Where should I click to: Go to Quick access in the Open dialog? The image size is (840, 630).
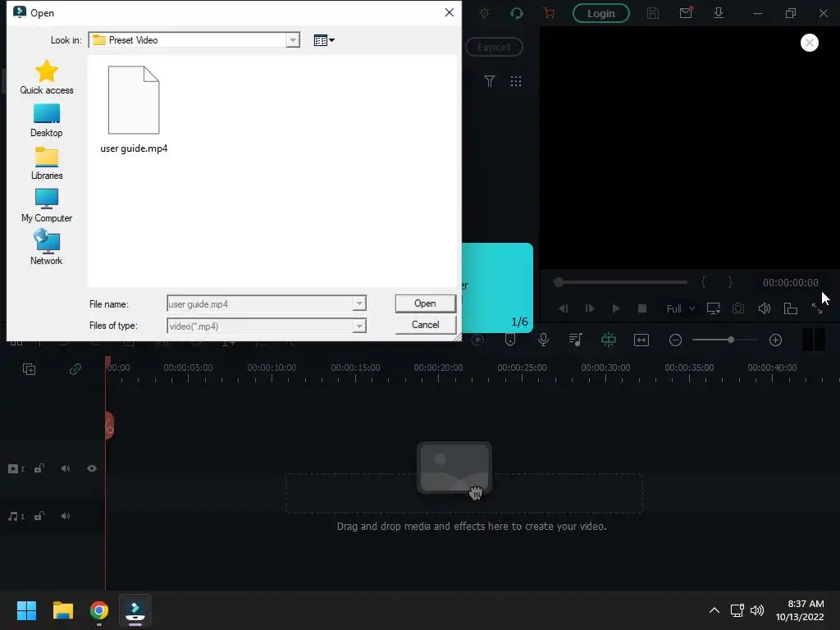point(47,77)
